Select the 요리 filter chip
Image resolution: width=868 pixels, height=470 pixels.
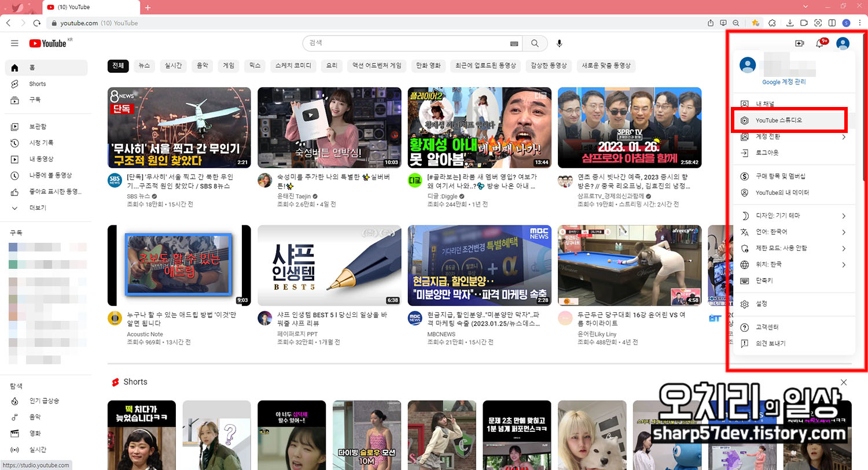coord(332,66)
